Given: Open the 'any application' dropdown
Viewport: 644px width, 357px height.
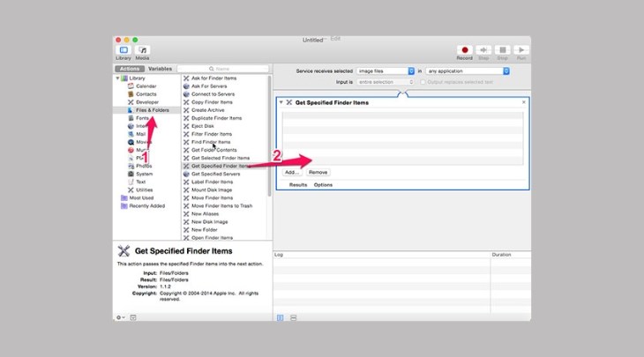Looking at the screenshot, I should pos(468,71).
